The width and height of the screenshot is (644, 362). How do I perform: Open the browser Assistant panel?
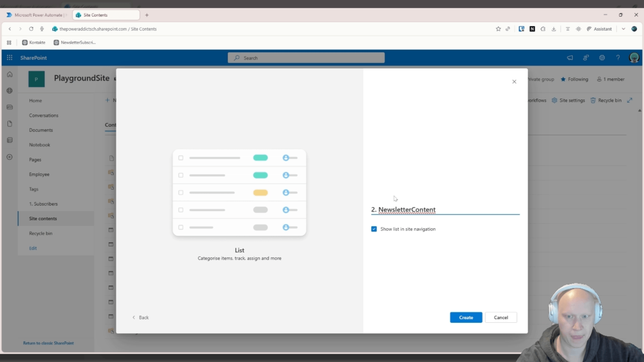(x=599, y=29)
